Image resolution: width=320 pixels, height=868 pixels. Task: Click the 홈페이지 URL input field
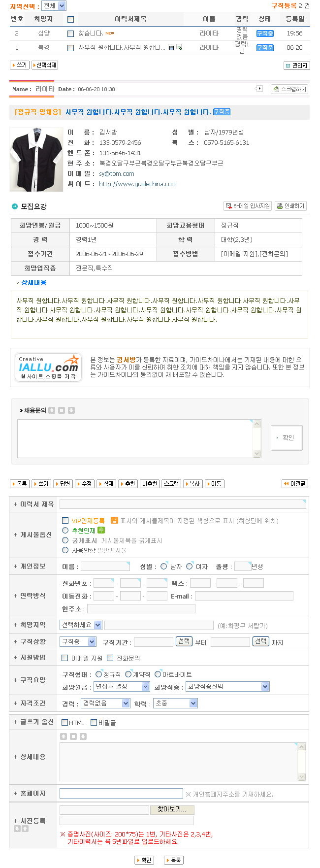pos(121,793)
